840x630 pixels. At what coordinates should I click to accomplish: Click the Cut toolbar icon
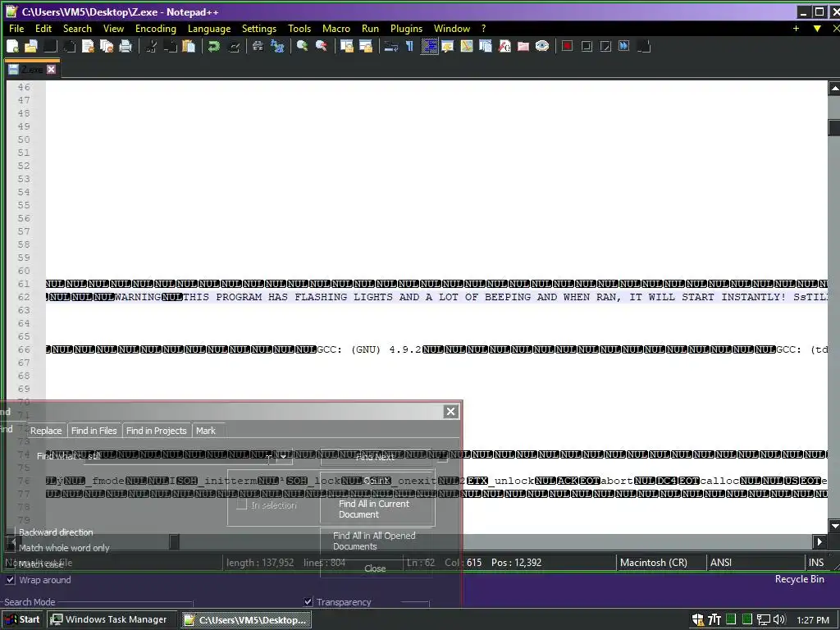click(152, 47)
